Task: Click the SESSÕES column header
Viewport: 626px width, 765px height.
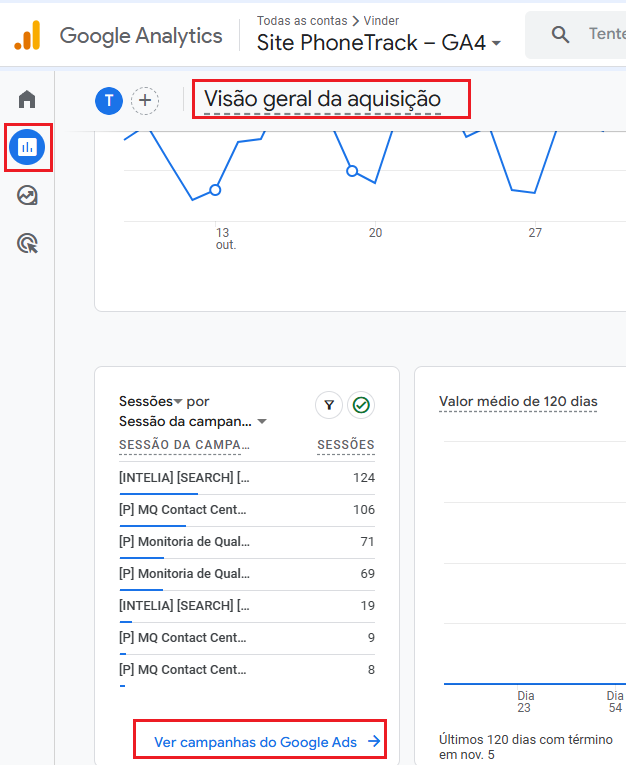Action: pos(346,445)
